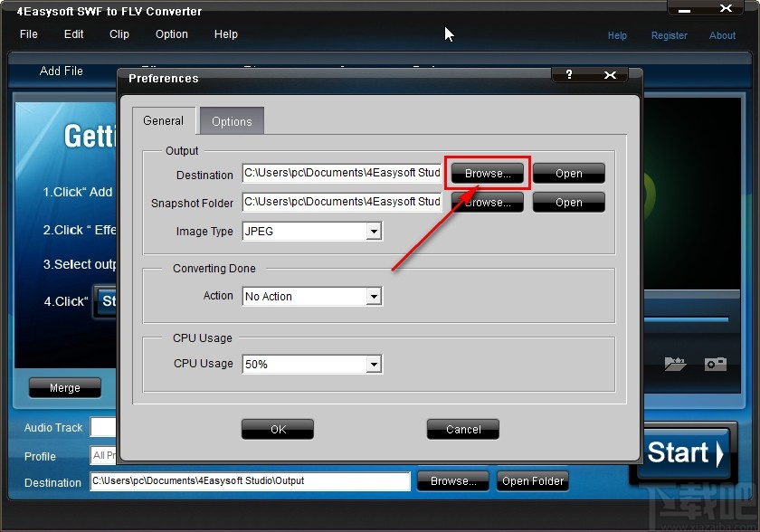Image resolution: width=760 pixels, height=532 pixels.
Task: Click the question mark on Preferences dialog
Action: [568, 76]
